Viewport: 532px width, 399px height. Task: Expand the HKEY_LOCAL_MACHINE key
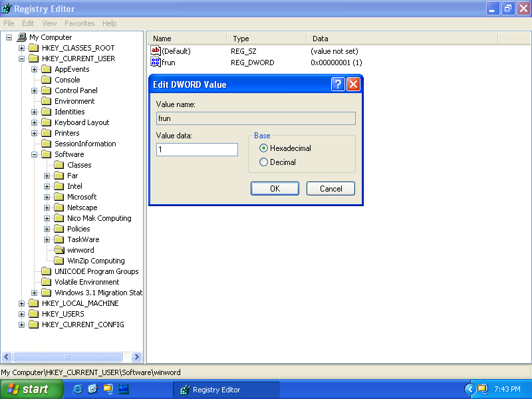(22, 303)
